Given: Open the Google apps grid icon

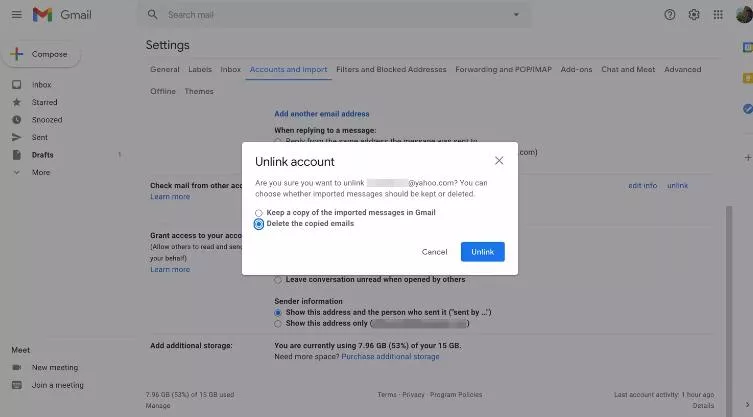Looking at the screenshot, I should [x=718, y=15].
